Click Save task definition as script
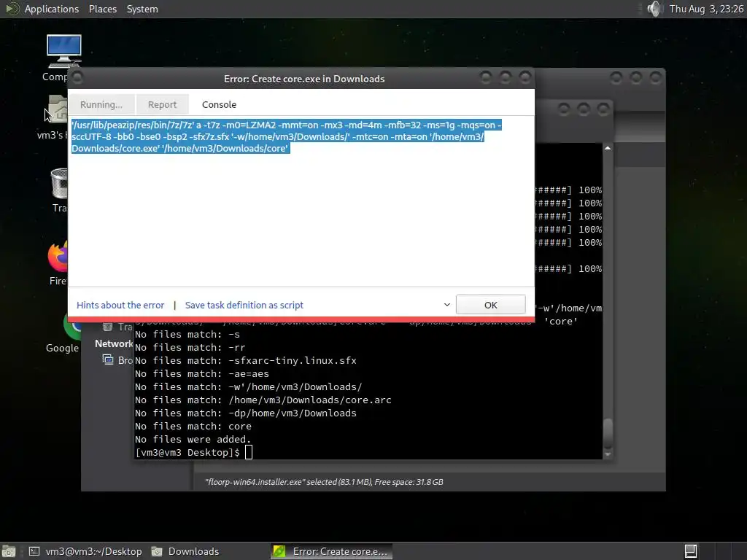The width and height of the screenshot is (747, 560). click(244, 305)
